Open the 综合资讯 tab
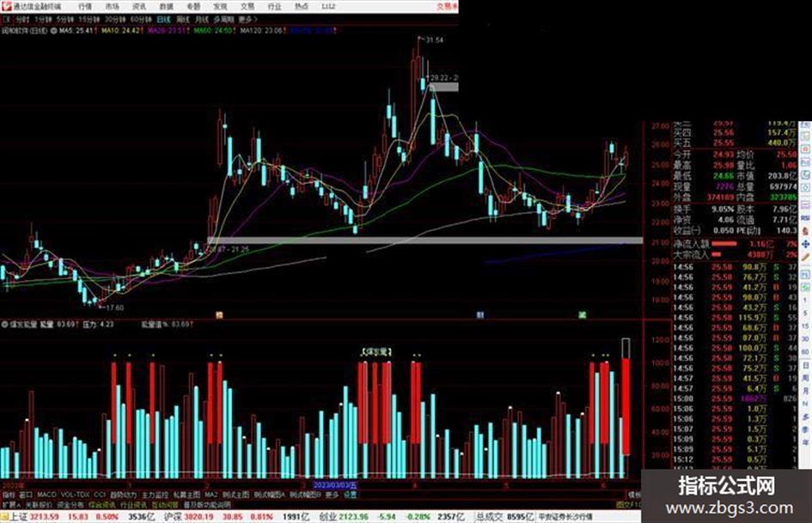 [x=102, y=504]
